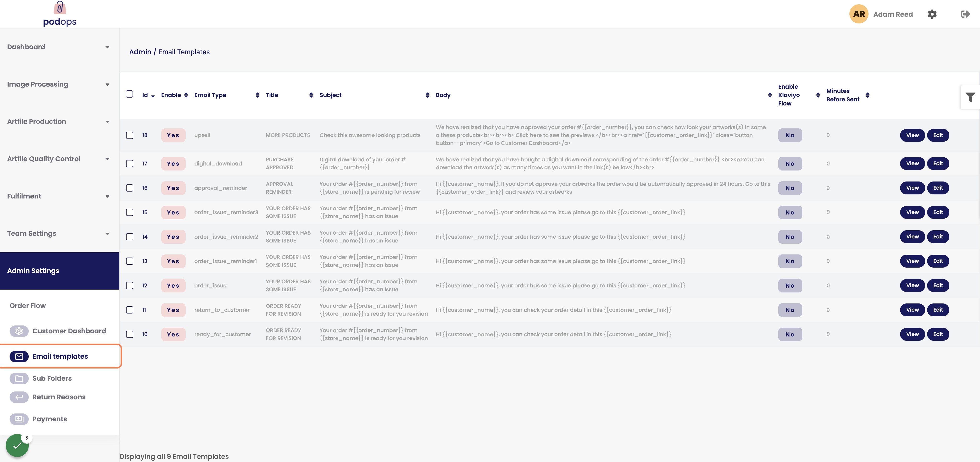Sort by Body column arrows
The image size is (980, 462).
pos(770,95)
